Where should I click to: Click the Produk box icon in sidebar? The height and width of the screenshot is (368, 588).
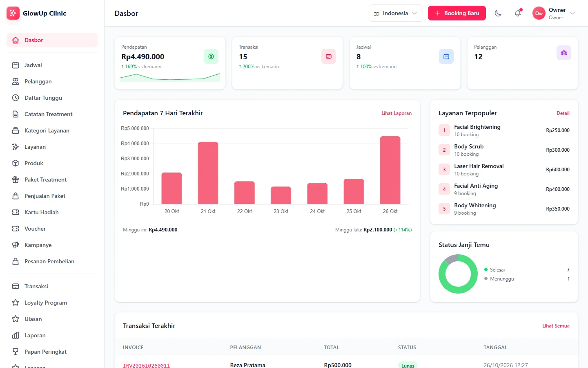[x=16, y=163]
